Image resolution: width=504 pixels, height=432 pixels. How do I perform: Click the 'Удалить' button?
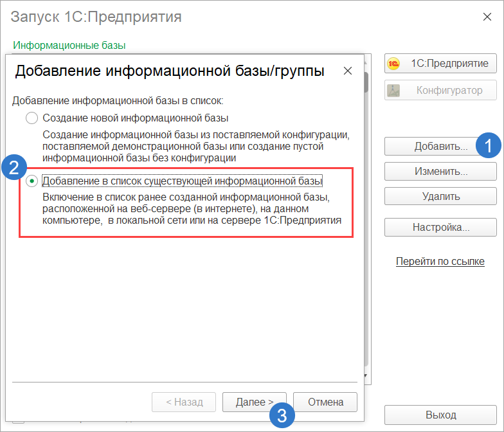(x=440, y=196)
